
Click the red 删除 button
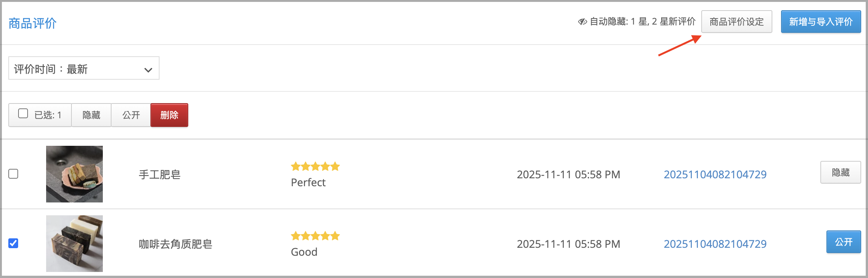coord(169,115)
